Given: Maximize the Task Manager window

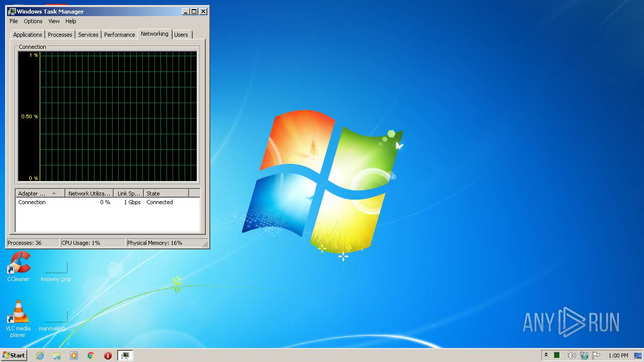Looking at the screenshot, I should [194, 11].
